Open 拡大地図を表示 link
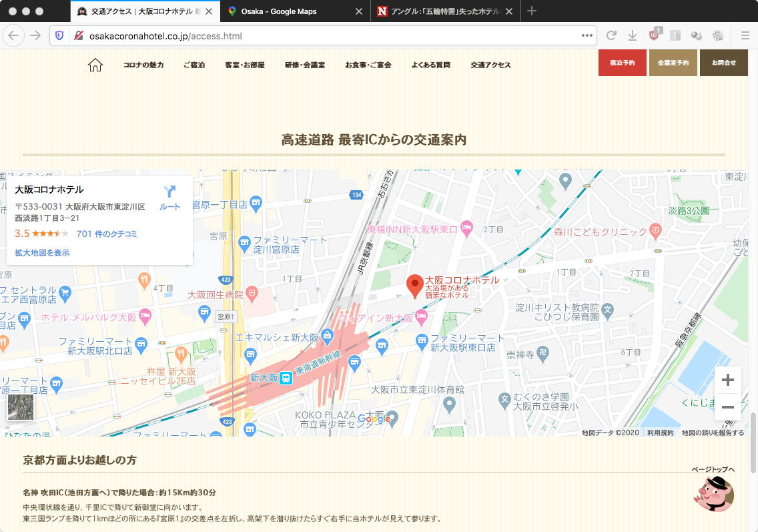 tap(42, 252)
